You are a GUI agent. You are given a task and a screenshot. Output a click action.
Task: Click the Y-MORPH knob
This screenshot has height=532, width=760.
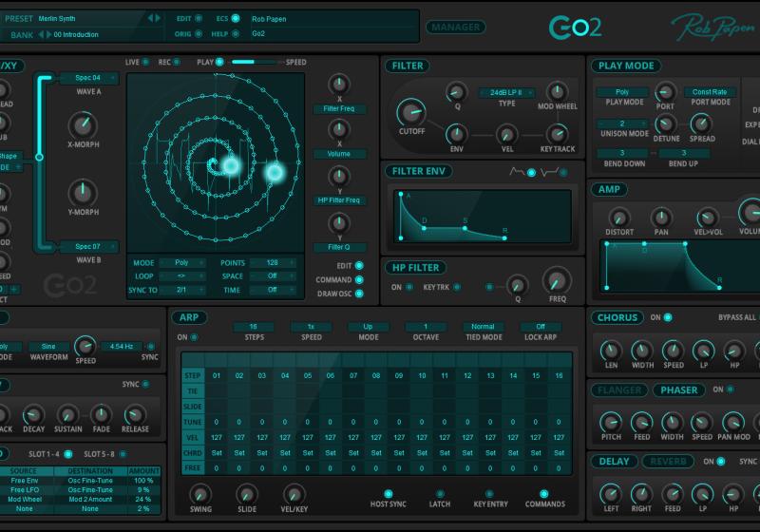point(83,192)
